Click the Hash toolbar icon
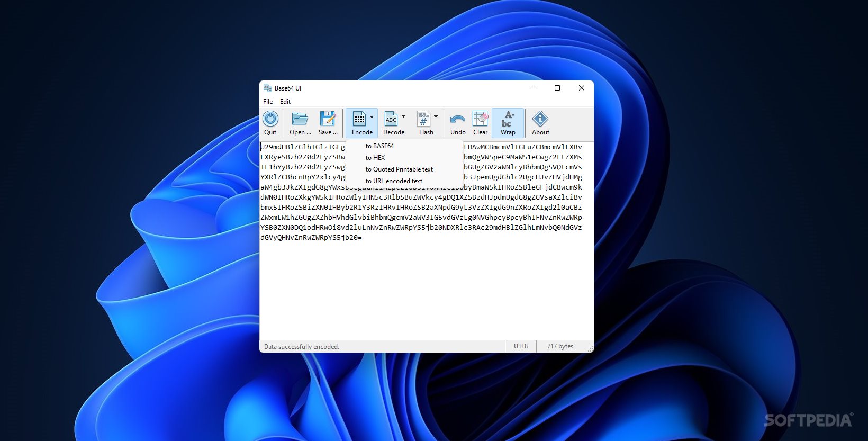Viewport: 868px width, 441px height. [424, 119]
